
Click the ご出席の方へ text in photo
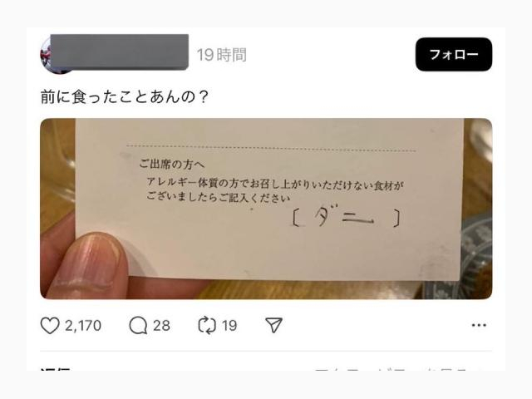(x=172, y=165)
